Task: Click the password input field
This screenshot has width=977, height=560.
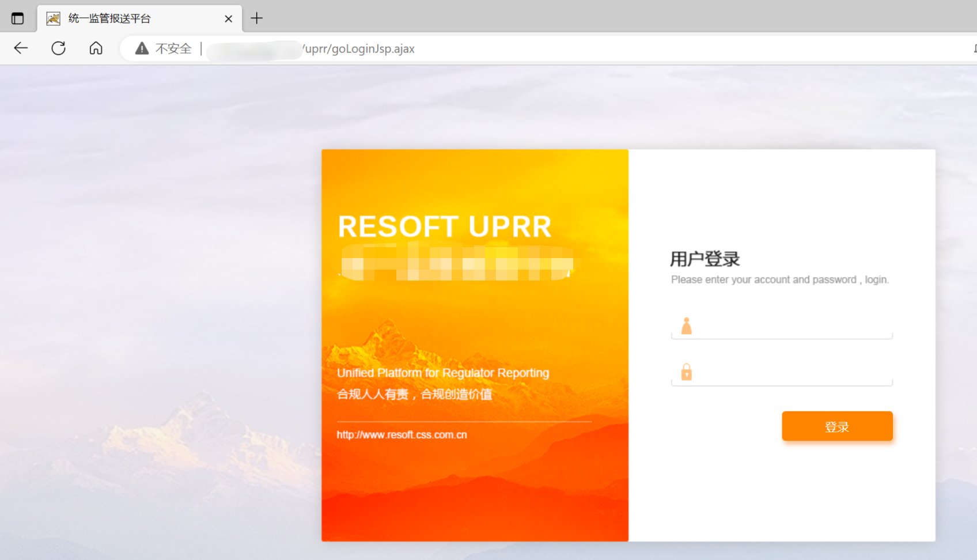Action: [x=782, y=373]
